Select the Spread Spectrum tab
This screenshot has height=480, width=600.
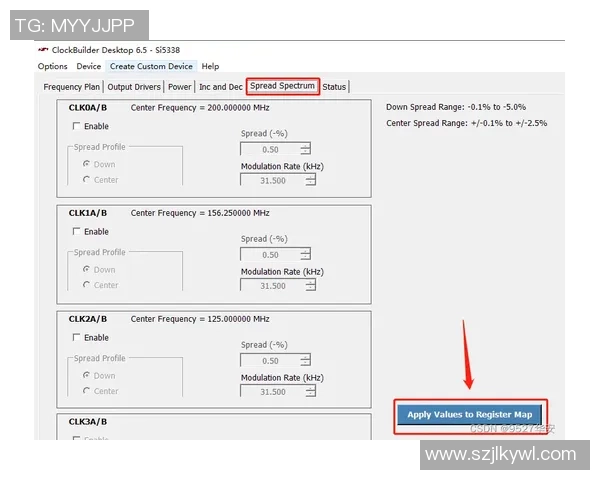click(283, 86)
